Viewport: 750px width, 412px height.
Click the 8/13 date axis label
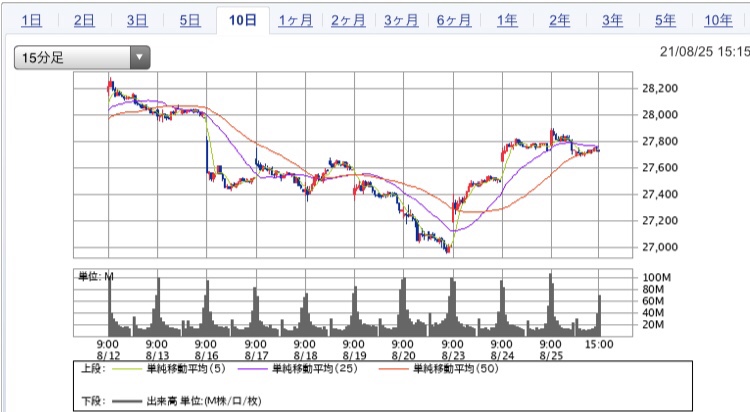click(157, 356)
